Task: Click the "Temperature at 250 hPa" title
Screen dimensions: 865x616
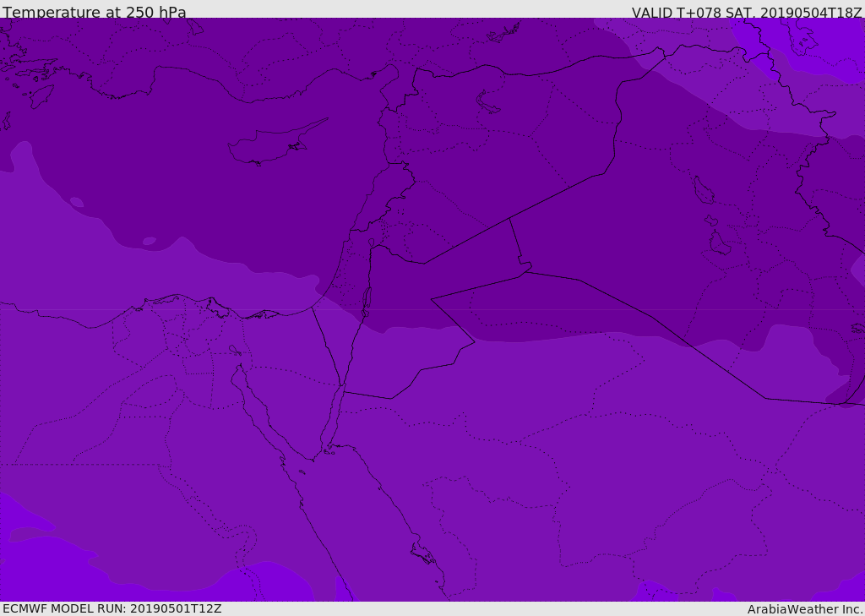Action: pyautogui.click(x=95, y=12)
